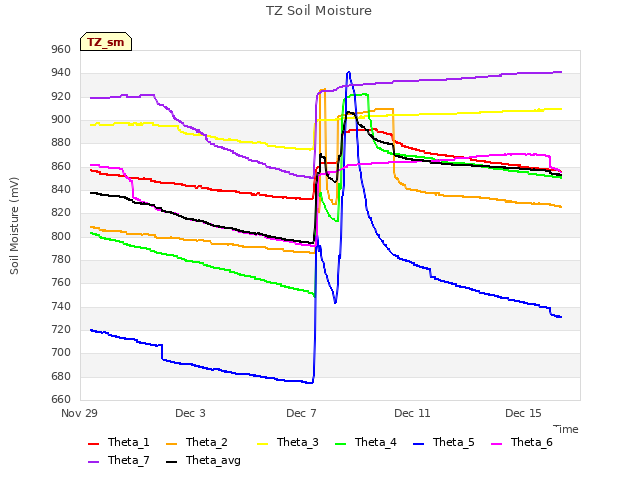Toggle the Theta_7 legend entry
The height and width of the screenshot is (480, 640).
click(118, 460)
